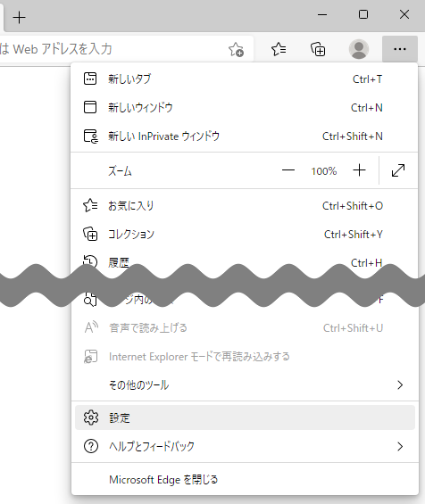
Task: Choose Microsoft Edge を閉じる
Action: (x=245, y=480)
